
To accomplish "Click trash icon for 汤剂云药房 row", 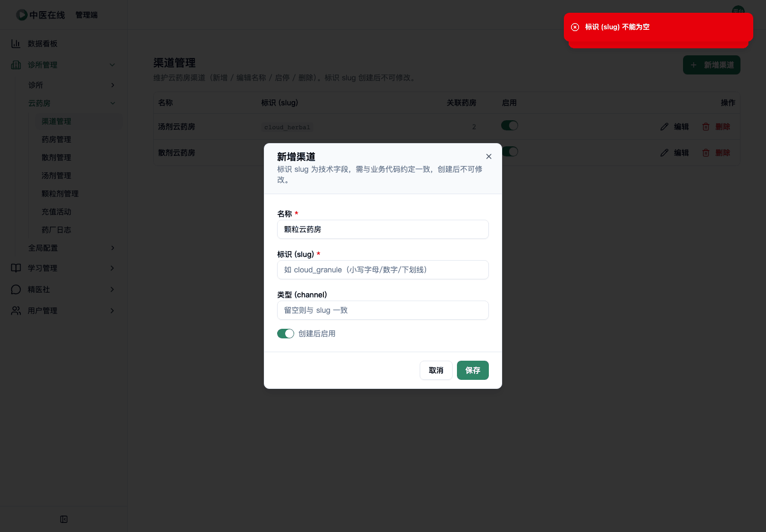I will pyautogui.click(x=706, y=127).
